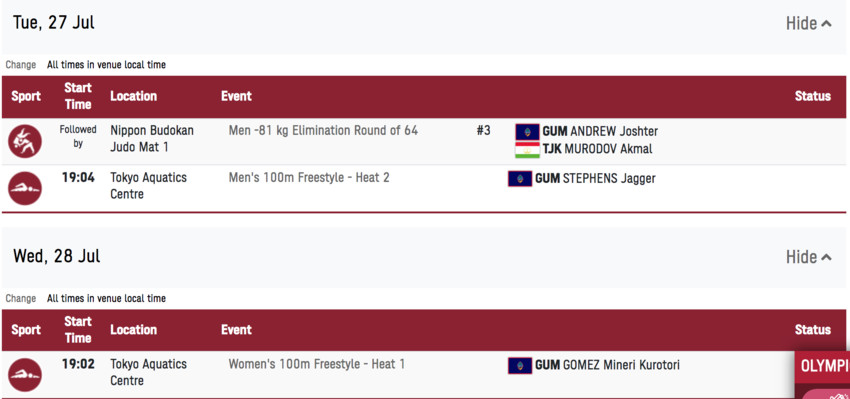850x399 pixels.
Task: Collapse the Wed, 28 Jul schedule section
Action: click(808, 257)
